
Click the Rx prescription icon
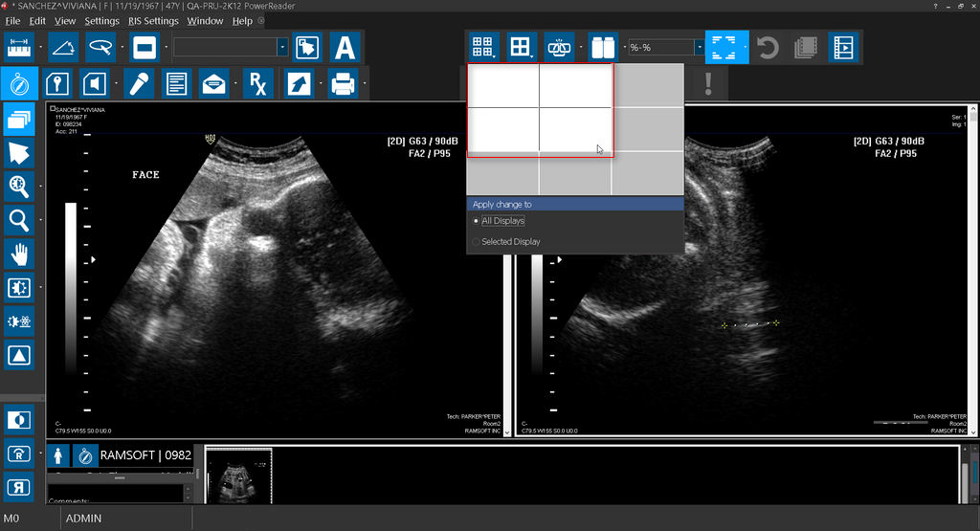pos(257,84)
